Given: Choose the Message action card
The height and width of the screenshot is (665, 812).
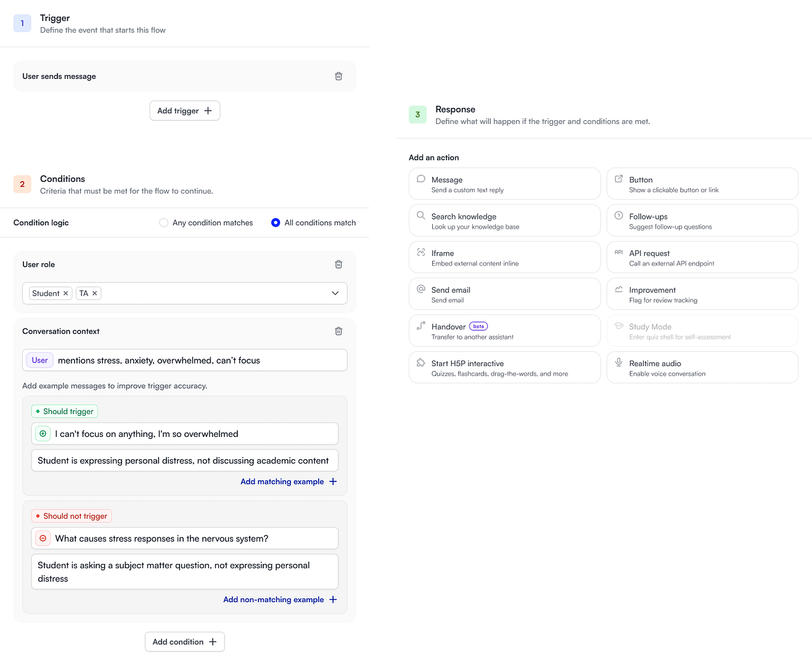Looking at the screenshot, I should [505, 184].
